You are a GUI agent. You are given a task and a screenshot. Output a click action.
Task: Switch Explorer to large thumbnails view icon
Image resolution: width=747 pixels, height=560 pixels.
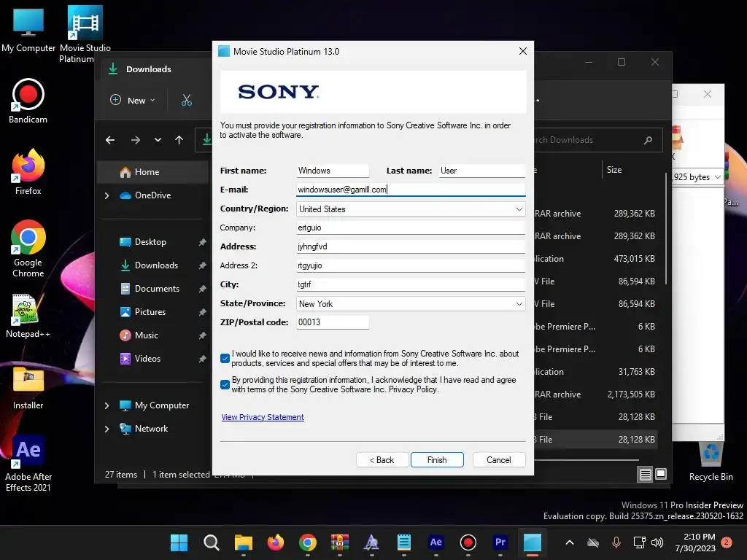[x=661, y=474]
